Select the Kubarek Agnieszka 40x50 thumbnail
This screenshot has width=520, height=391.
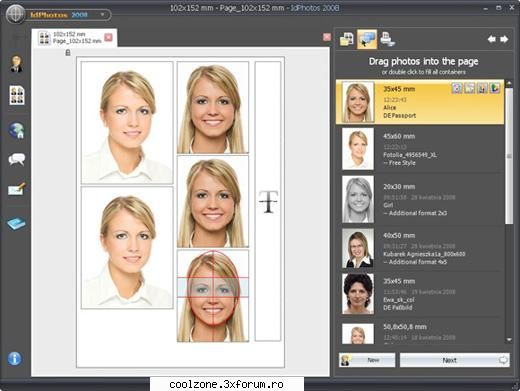[x=358, y=248]
